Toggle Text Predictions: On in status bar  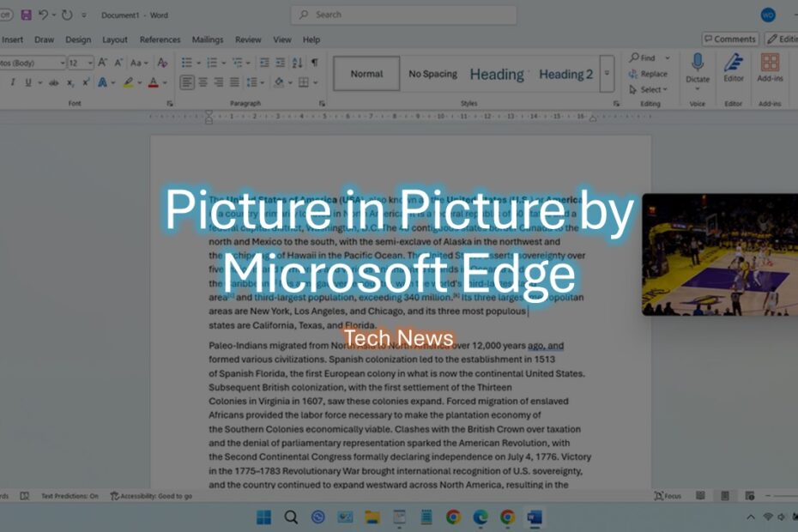tap(70, 496)
